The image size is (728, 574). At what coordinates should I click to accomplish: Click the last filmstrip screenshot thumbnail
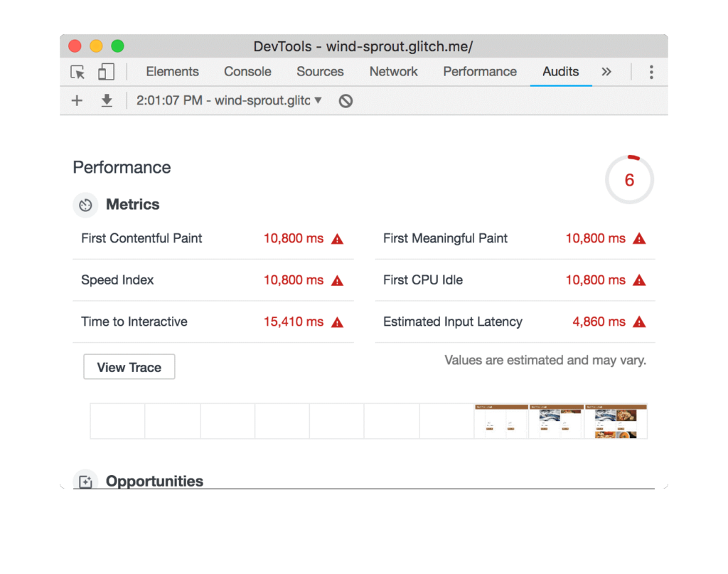click(615, 420)
